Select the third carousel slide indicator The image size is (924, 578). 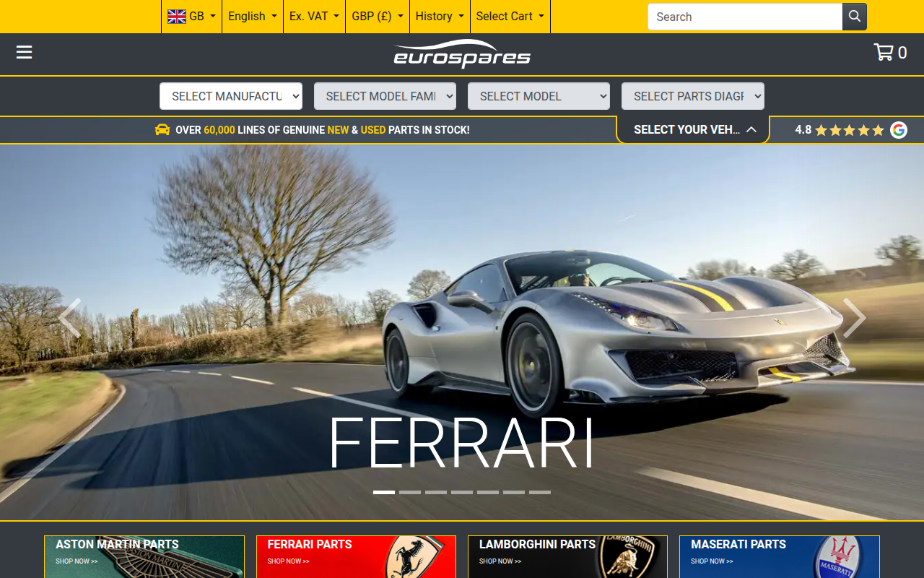pos(436,492)
